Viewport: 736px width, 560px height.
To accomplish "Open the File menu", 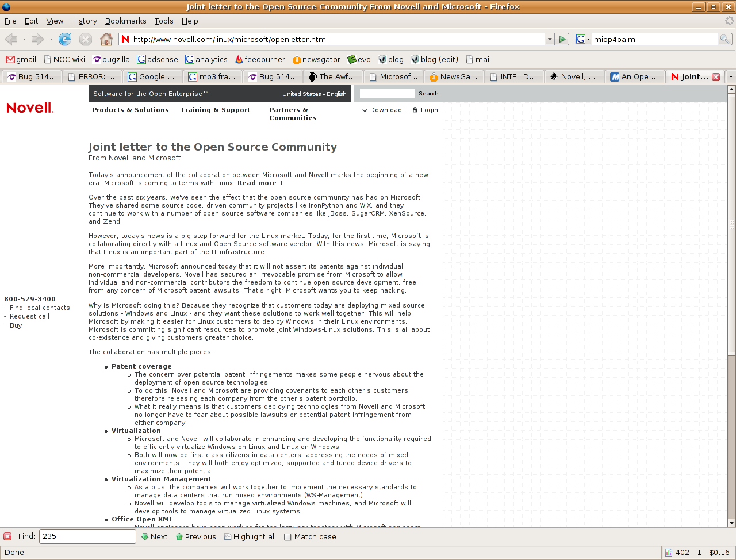I will point(10,21).
